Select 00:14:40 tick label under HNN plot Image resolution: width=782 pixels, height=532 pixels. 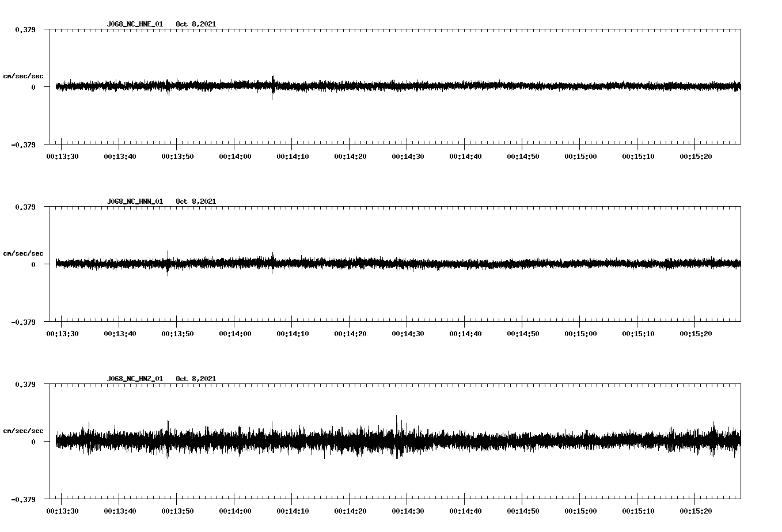(465, 334)
